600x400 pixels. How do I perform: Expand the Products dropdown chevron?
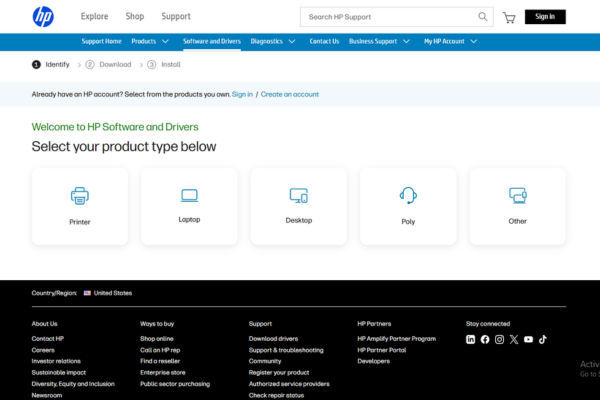pyautogui.click(x=165, y=41)
